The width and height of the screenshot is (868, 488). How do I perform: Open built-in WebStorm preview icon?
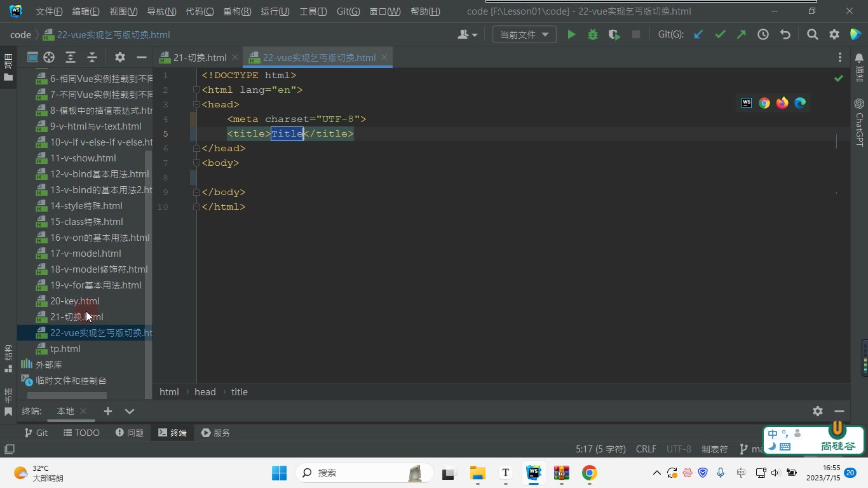pyautogui.click(x=747, y=103)
